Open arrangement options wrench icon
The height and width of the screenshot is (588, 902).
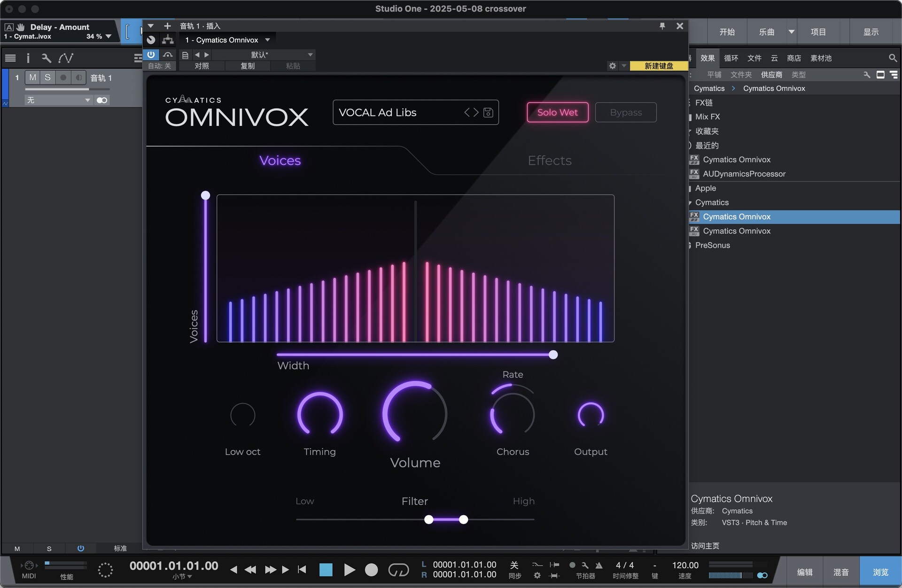tap(46, 58)
